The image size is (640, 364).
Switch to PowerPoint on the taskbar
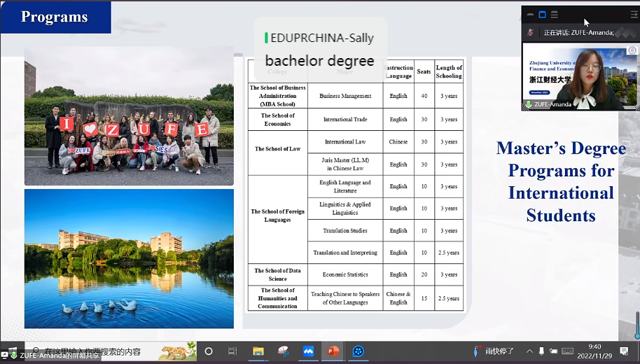pos(333,351)
